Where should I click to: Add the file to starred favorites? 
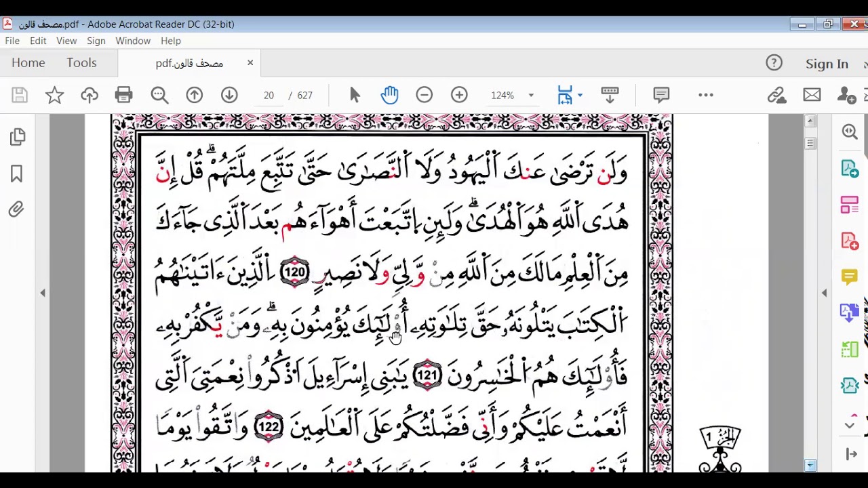click(54, 96)
